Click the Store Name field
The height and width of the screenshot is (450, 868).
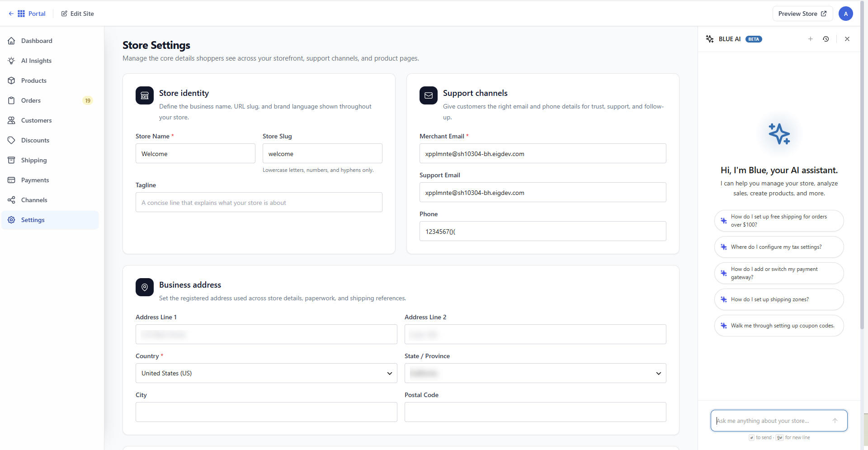point(195,153)
